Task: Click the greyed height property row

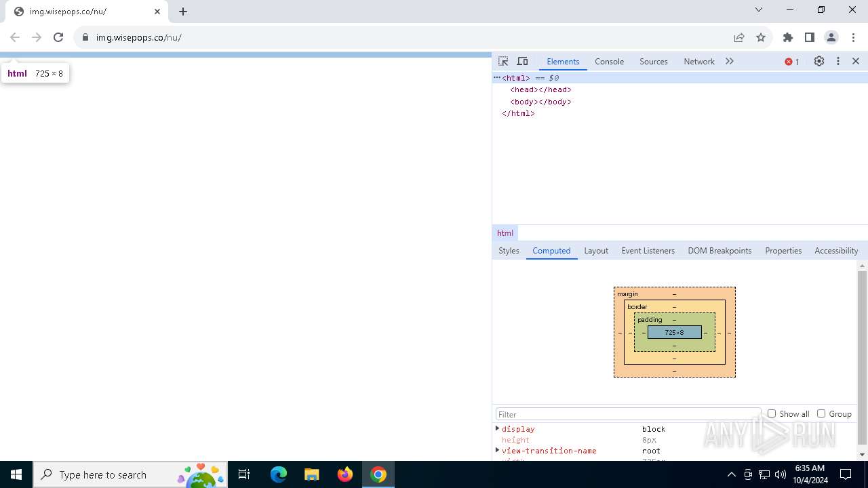Action: [x=675, y=440]
